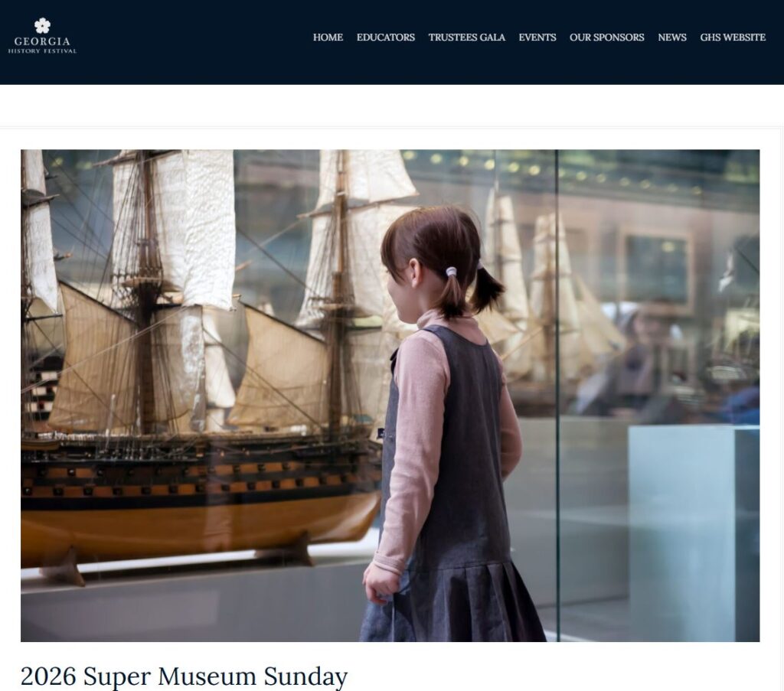Open the NEWS navigation link
Screen dimensions: 784x691
click(672, 37)
